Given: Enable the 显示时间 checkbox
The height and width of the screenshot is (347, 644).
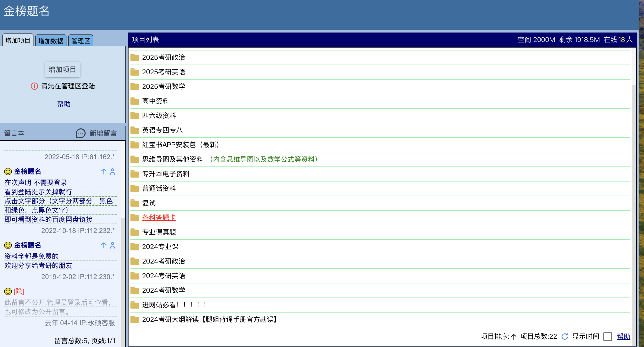Looking at the screenshot, I should point(607,337).
